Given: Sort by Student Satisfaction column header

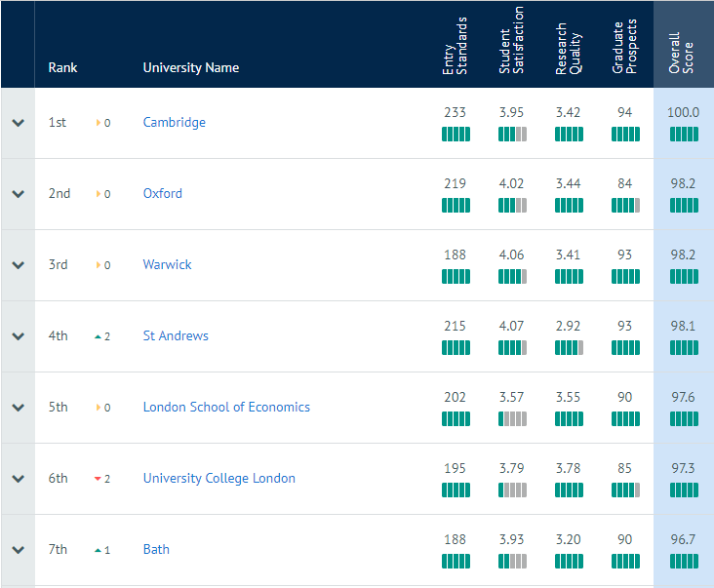Looking at the screenshot, I should point(511,40).
